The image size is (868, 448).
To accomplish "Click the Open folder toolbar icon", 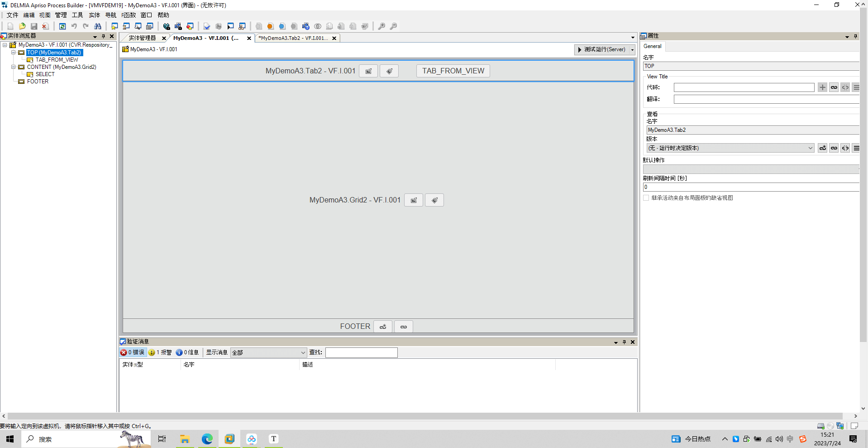I will (22, 26).
